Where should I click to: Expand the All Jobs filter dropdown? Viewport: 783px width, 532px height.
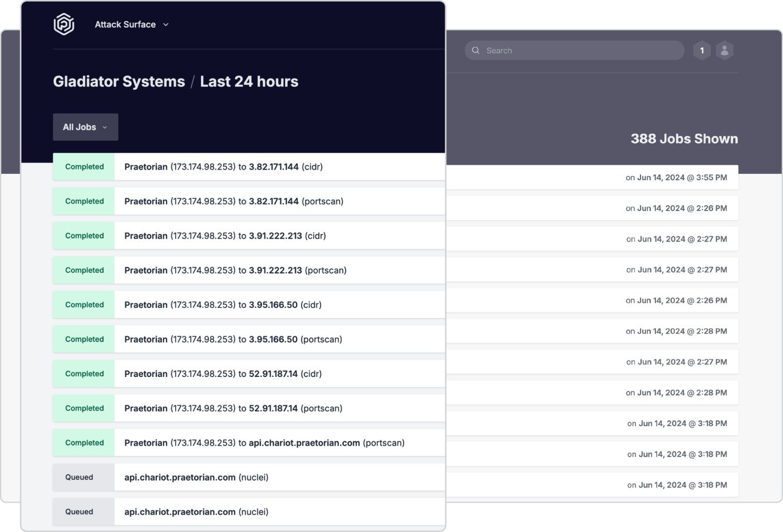coord(86,127)
